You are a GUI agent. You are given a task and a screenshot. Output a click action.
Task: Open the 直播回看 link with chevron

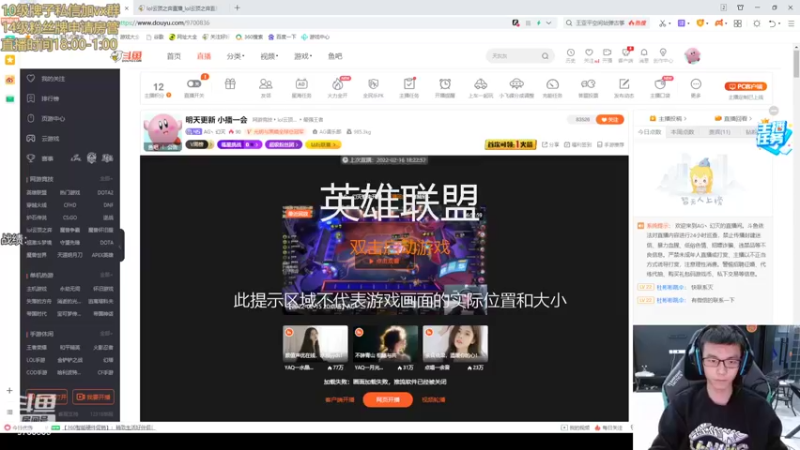(x=734, y=118)
